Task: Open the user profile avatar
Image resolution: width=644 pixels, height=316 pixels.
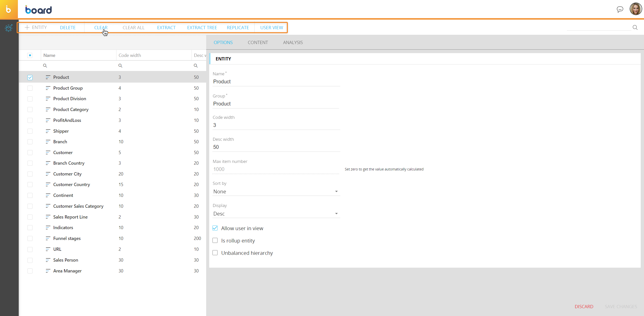Action: tap(635, 9)
